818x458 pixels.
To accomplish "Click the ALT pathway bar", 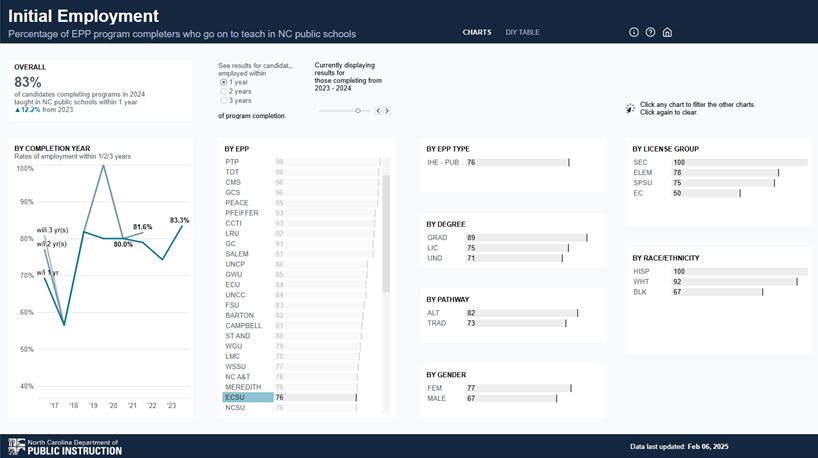I will tap(521, 313).
